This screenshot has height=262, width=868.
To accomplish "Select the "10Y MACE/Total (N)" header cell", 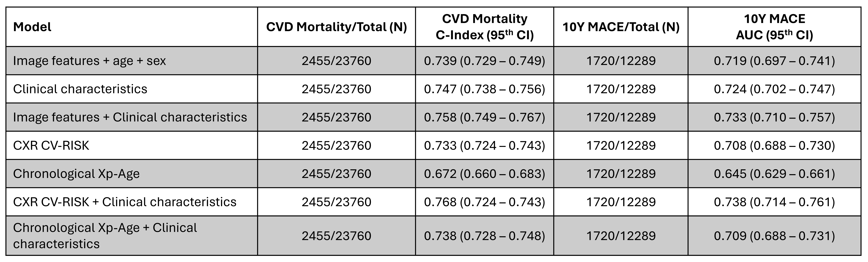I will [x=621, y=27].
